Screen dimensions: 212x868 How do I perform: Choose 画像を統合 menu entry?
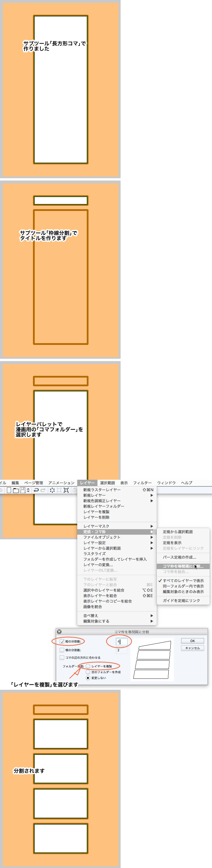point(117,606)
